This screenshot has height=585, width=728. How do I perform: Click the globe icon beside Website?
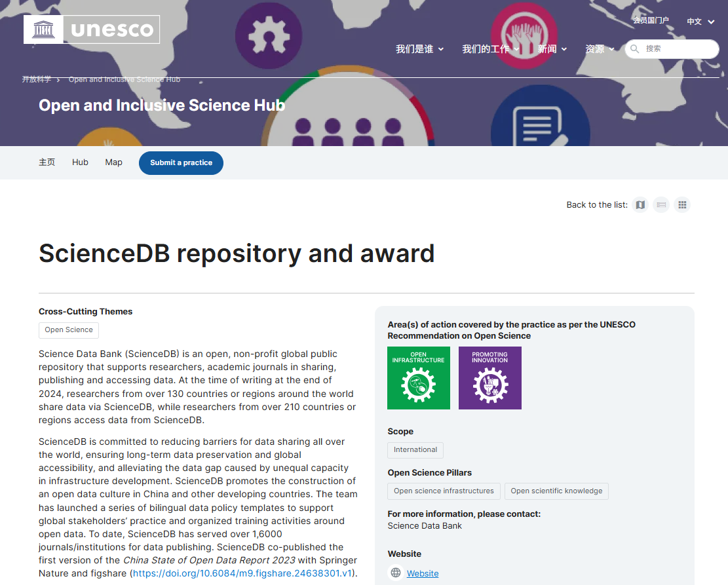tap(396, 573)
